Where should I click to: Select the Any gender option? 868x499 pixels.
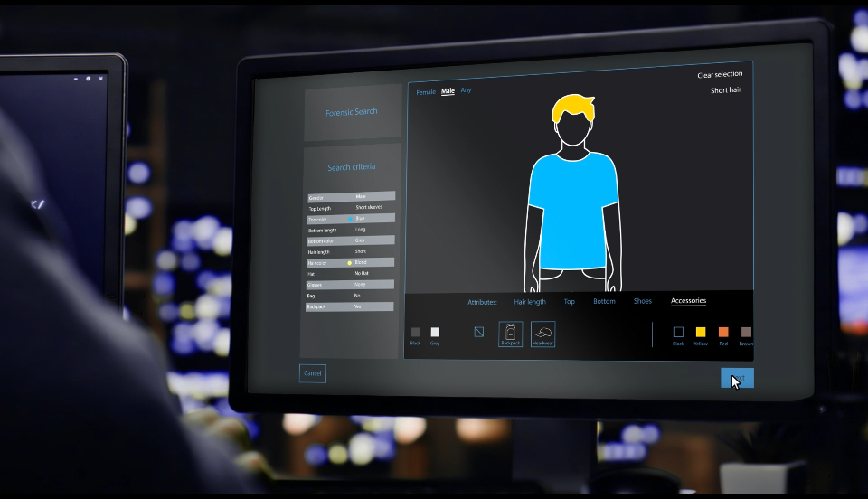point(467,89)
